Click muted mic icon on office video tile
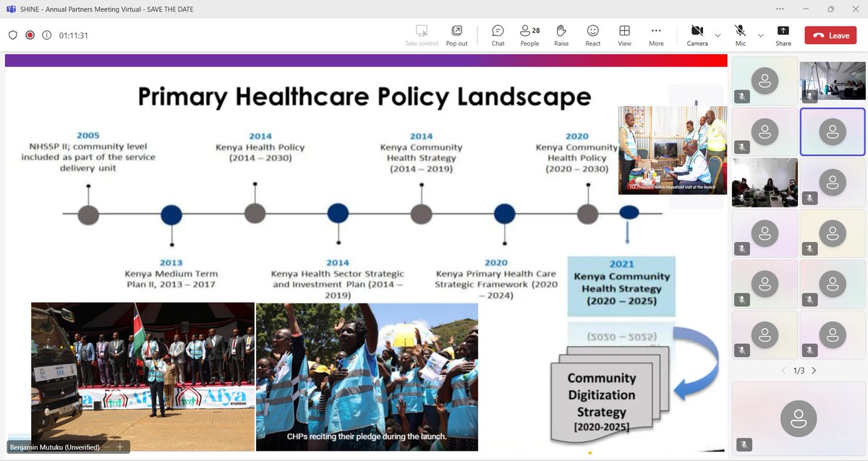868x461 pixels. point(809,96)
